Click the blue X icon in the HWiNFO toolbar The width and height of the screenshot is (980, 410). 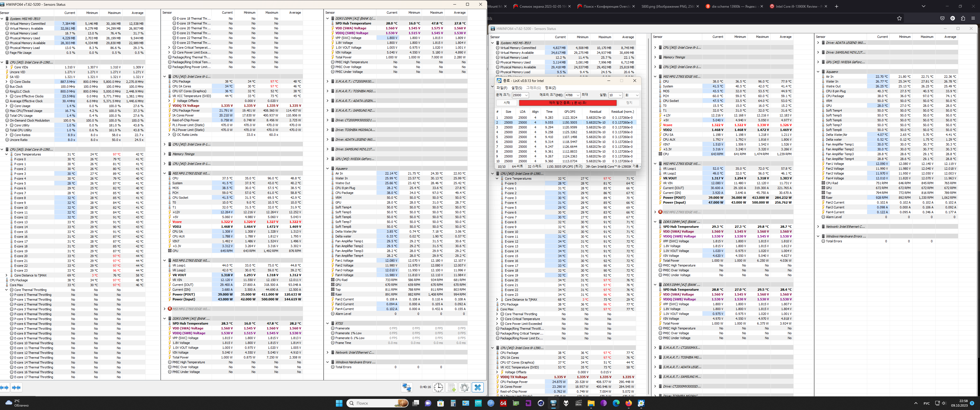coord(478,387)
